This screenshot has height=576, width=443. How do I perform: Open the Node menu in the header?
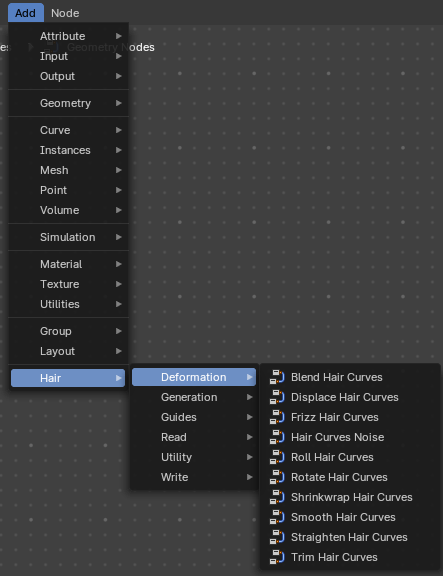[x=65, y=13]
